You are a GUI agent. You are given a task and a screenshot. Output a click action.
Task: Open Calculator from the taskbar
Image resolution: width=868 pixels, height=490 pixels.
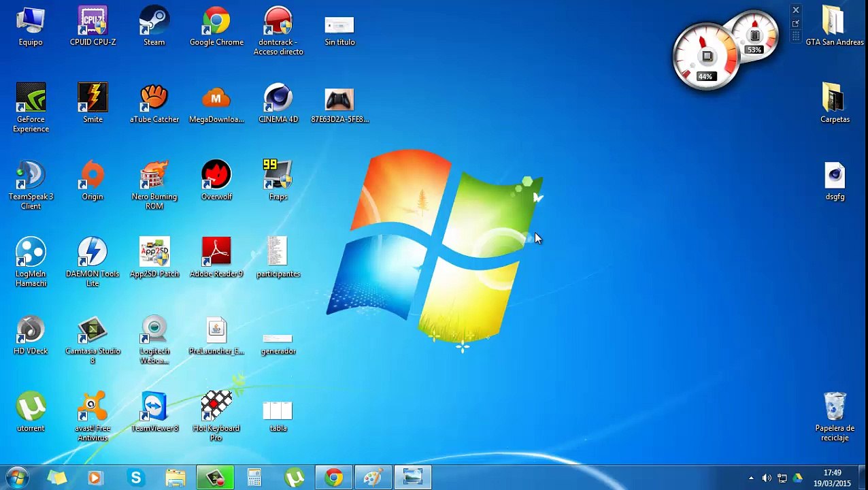pyautogui.click(x=254, y=478)
